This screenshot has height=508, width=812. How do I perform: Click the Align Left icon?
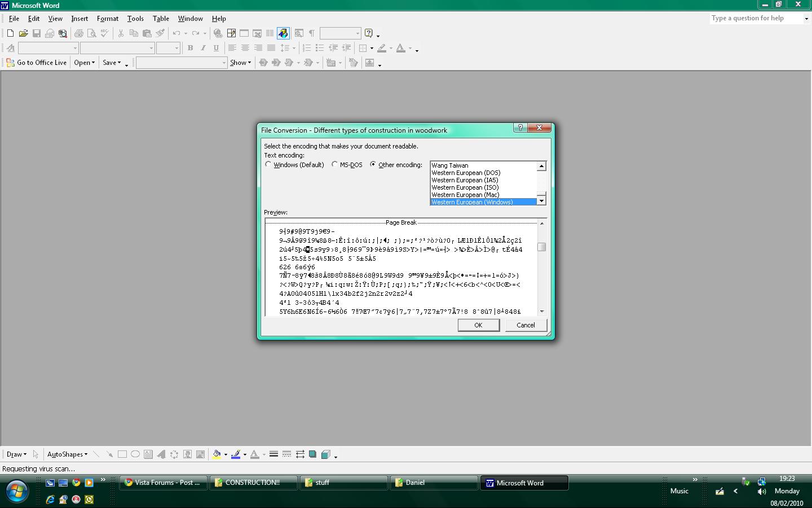click(x=232, y=48)
